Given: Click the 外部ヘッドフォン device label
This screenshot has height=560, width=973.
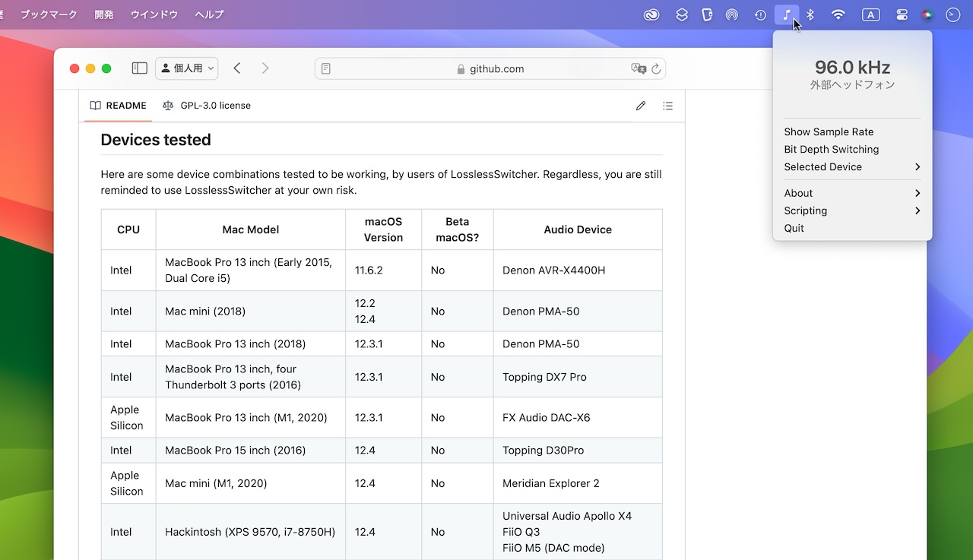Looking at the screenshot, I should [852, 85].
